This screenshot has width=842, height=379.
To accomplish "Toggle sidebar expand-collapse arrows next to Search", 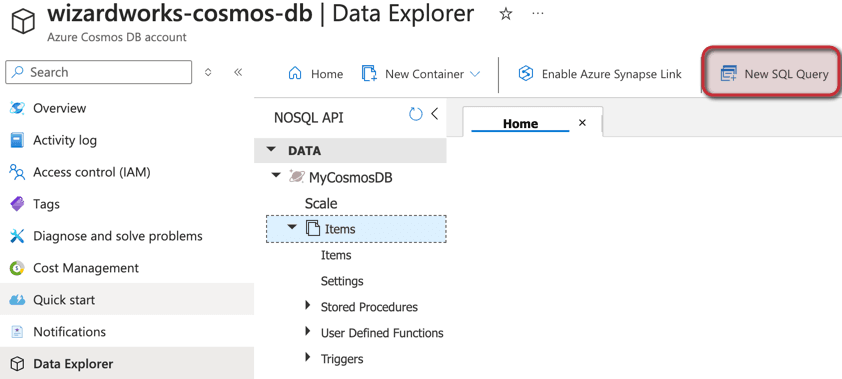I will pos(208,72).
